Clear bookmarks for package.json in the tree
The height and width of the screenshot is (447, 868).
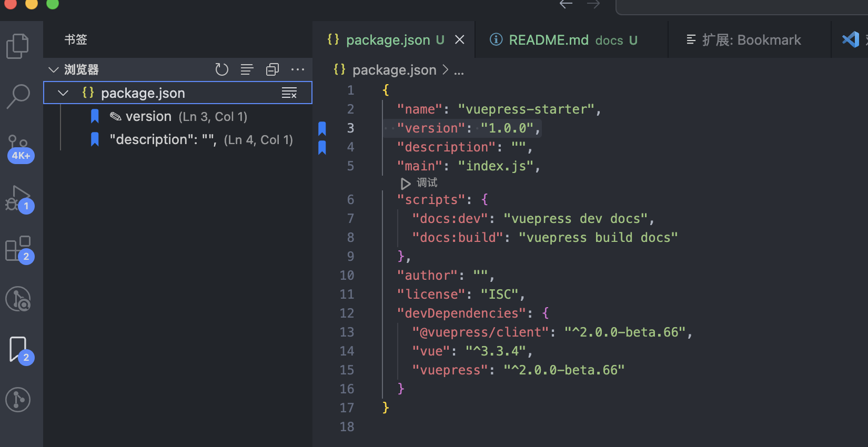289,93
